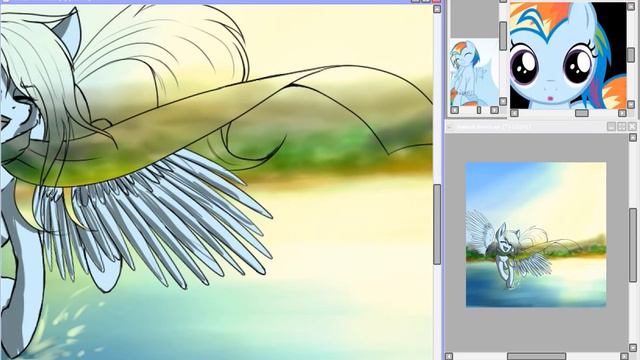Viewport: 640px width, 360px height.
Task: Click the scroll-down arrow in the lake preview window
Action: point(633,348)
